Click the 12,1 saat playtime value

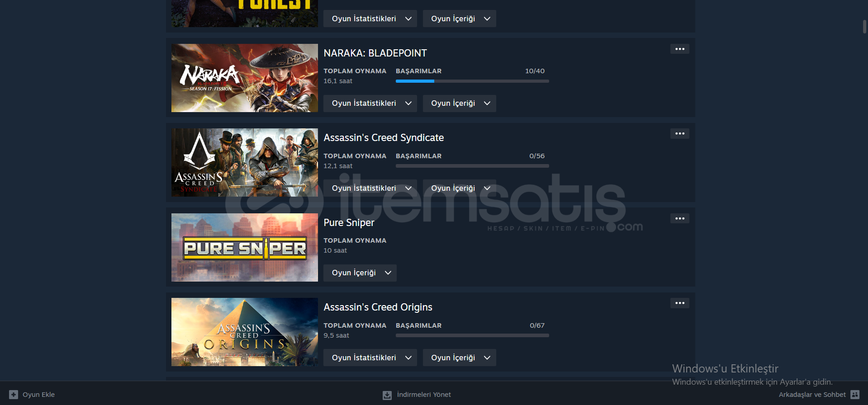click(x=338, y=166)
